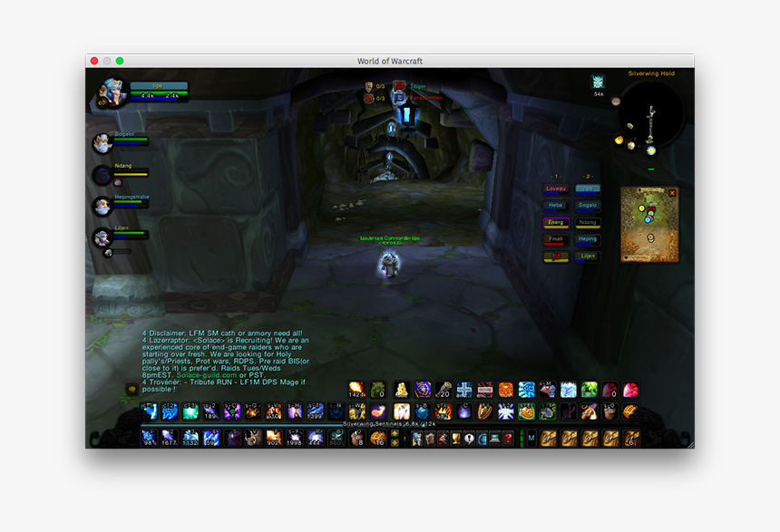Open the game menu computer icon
This screenshot has width=780, height=532.
[495, 439]
